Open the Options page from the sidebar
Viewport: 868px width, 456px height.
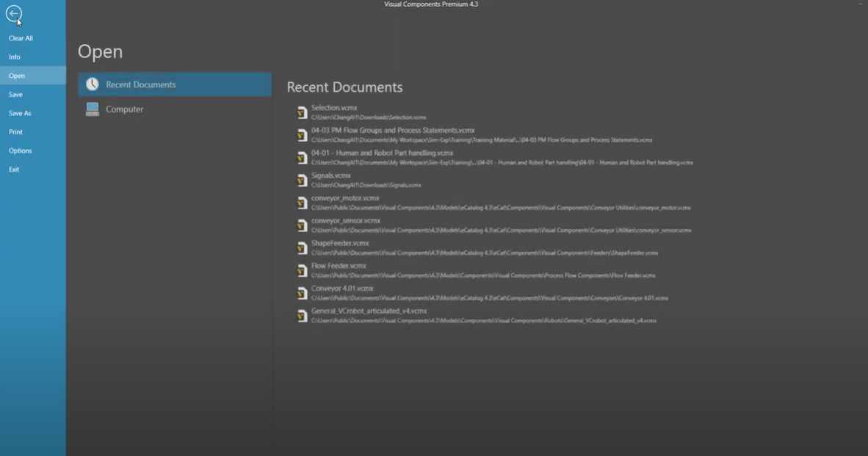pyautogui.click(x=21, y=150)
